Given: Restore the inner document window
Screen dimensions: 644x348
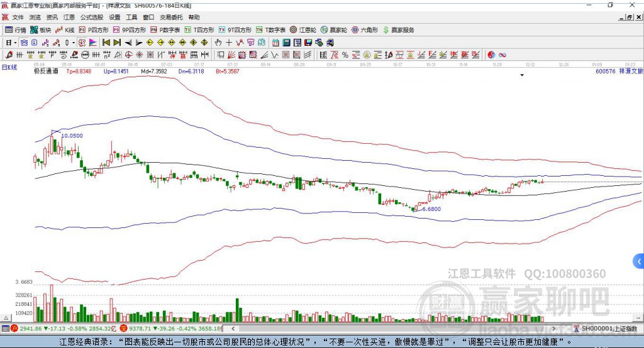Looking at the screenshot, I should (630, 17).
